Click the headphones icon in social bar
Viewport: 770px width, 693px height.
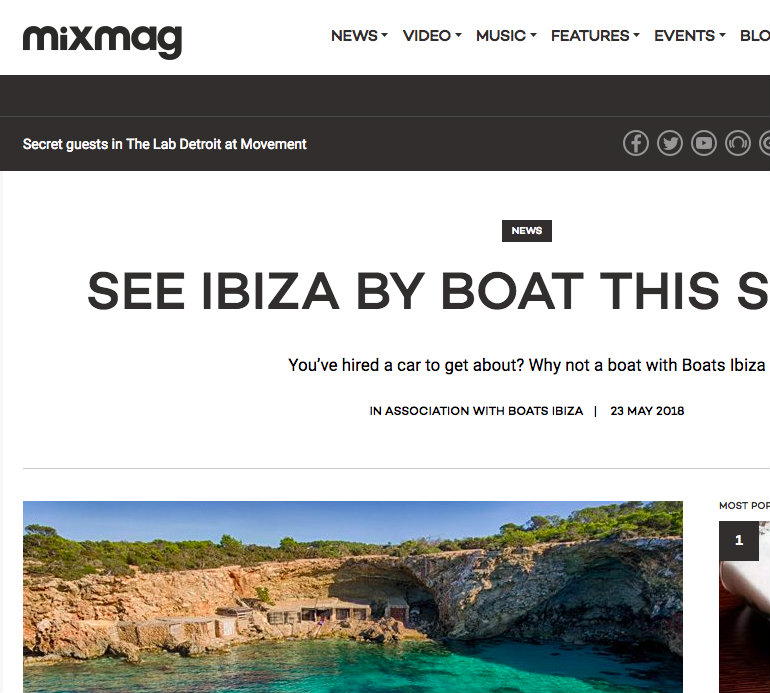738,143
